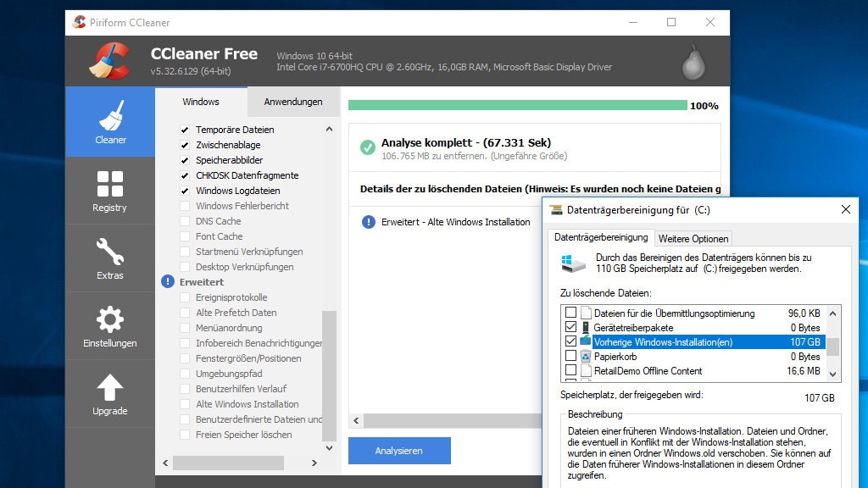Click the 96,0 KB size value
The width and height of the screenshot is (868, 488).
coord(804,313)
